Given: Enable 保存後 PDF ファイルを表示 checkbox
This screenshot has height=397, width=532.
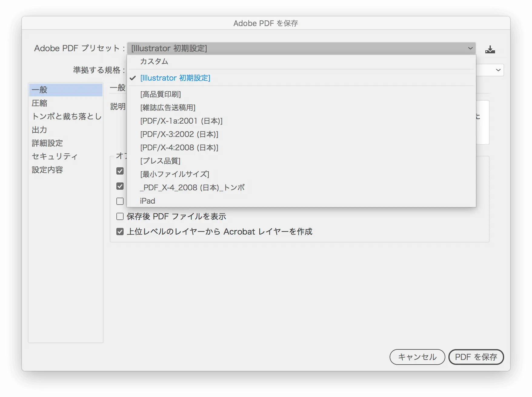Looking at the screenshot, I should 120,216.
